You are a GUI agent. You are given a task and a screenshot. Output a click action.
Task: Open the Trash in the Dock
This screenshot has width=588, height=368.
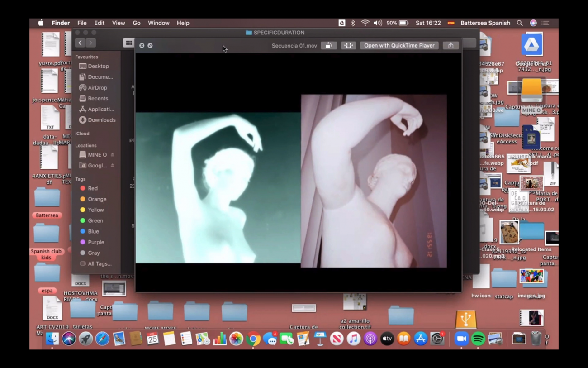coord(536,339)
